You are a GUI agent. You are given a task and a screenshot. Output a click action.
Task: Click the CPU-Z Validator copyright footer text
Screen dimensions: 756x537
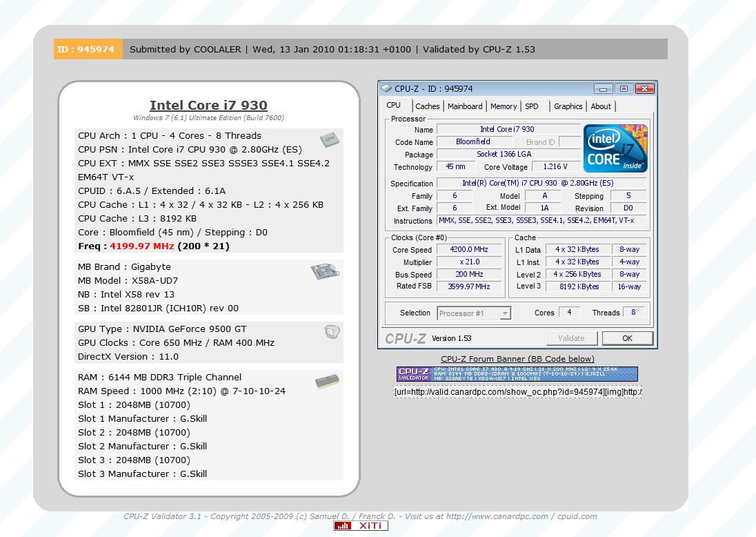(359, 516)
